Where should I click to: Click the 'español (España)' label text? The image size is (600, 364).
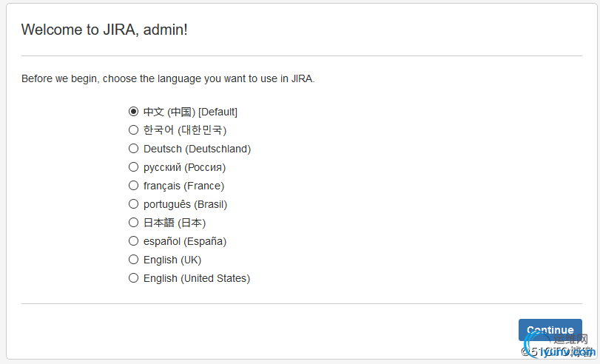[x=185, y=241]
